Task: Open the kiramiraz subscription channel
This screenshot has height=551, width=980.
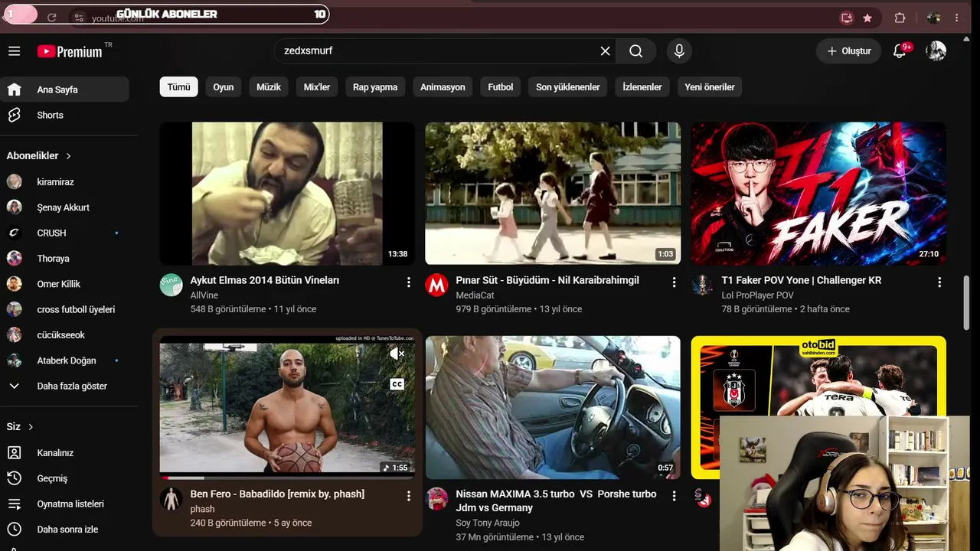Action: click(x=64, y=182)
